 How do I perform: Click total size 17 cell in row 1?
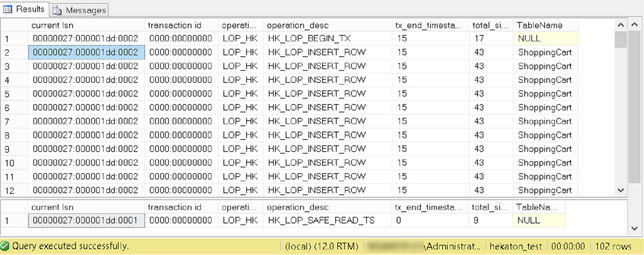click(491, 38)
